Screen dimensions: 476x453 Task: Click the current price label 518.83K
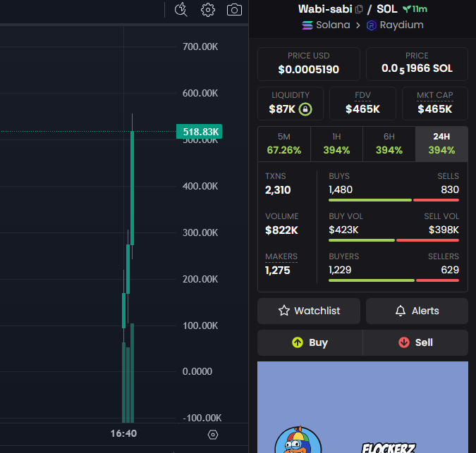click(199, 132)
